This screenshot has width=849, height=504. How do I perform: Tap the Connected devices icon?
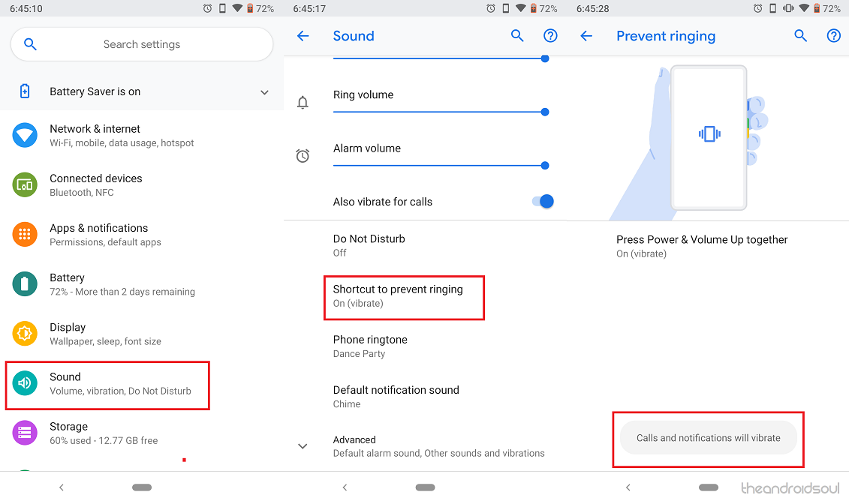click(x=25, y=185)
